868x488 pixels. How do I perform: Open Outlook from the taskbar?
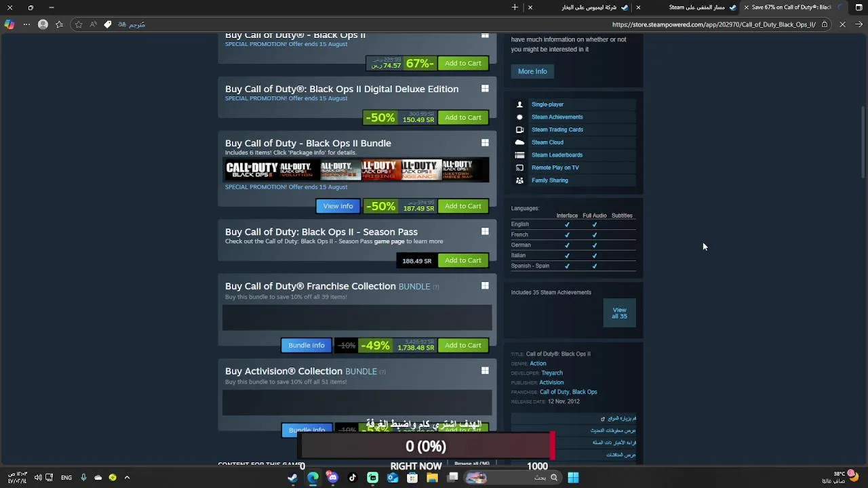pos(393,477)
